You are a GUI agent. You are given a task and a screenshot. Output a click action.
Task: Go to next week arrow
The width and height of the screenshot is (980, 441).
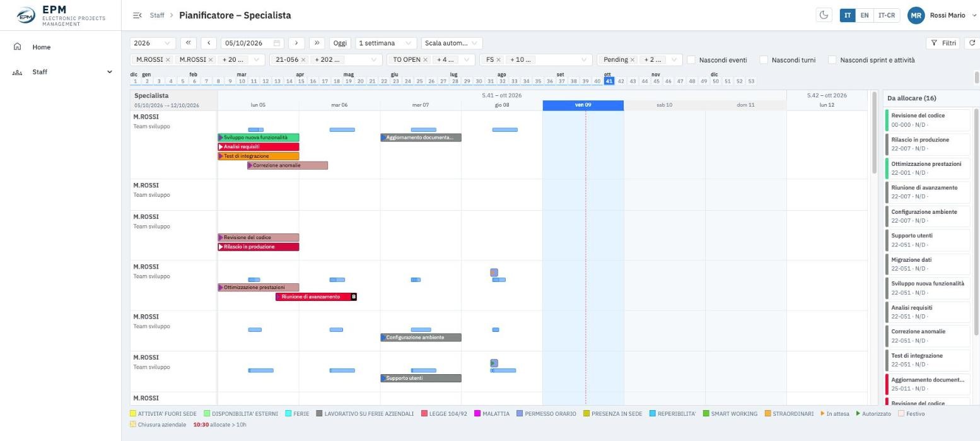click(x=296, y=43)
